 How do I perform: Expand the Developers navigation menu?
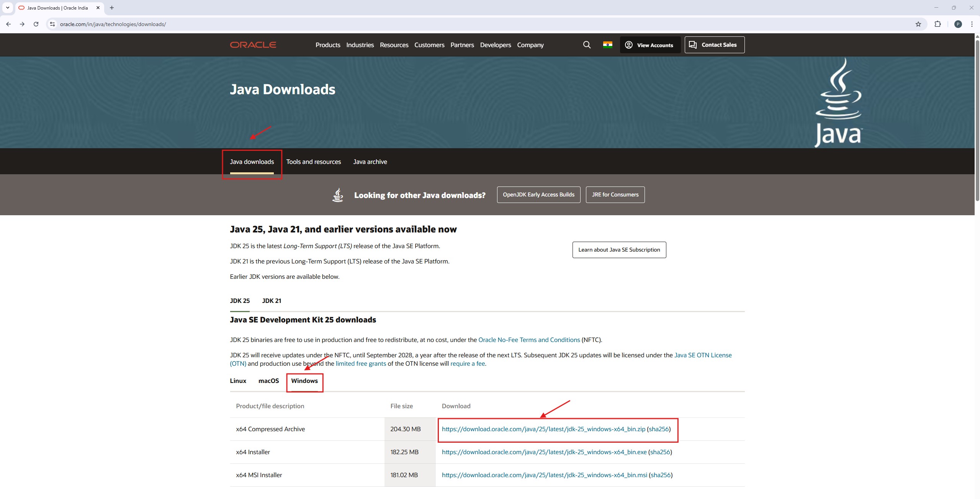(495, 45)
